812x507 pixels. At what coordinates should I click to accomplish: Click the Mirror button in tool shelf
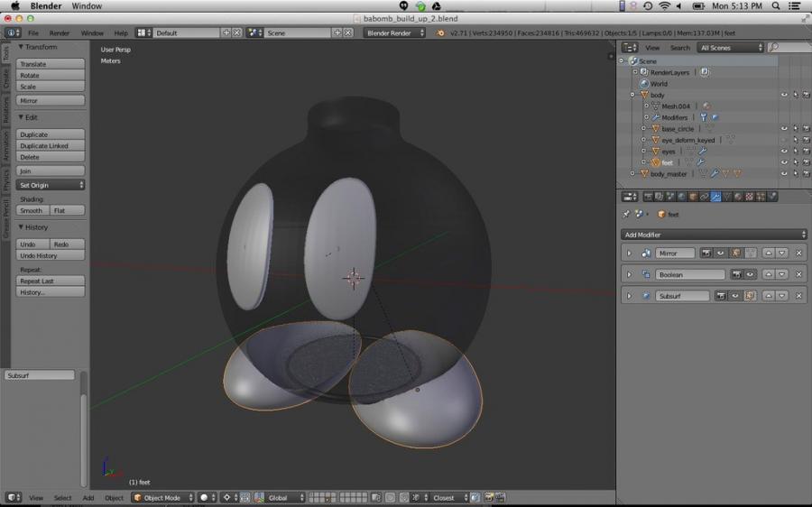tap(51, 100)
